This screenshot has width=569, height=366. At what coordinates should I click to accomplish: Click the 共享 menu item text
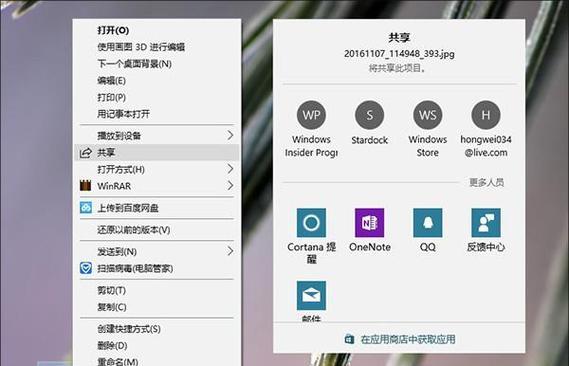tap(106, 153)
